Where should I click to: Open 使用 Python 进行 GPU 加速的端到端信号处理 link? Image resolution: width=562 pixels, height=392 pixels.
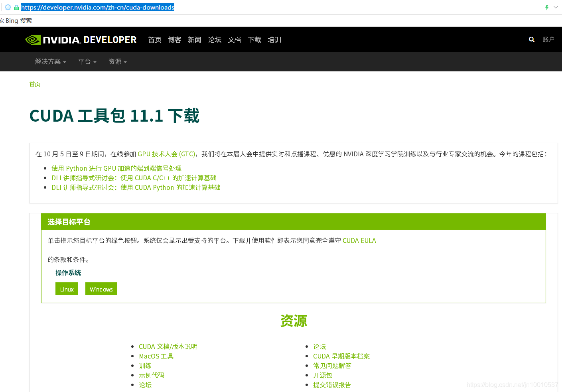[x=116, y=168]
